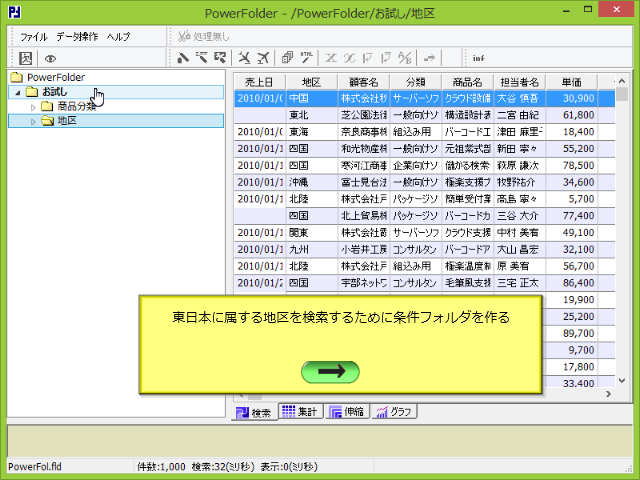Open the ファイル menu
Viewport: 640px width, 480px height.
[34, 37]
